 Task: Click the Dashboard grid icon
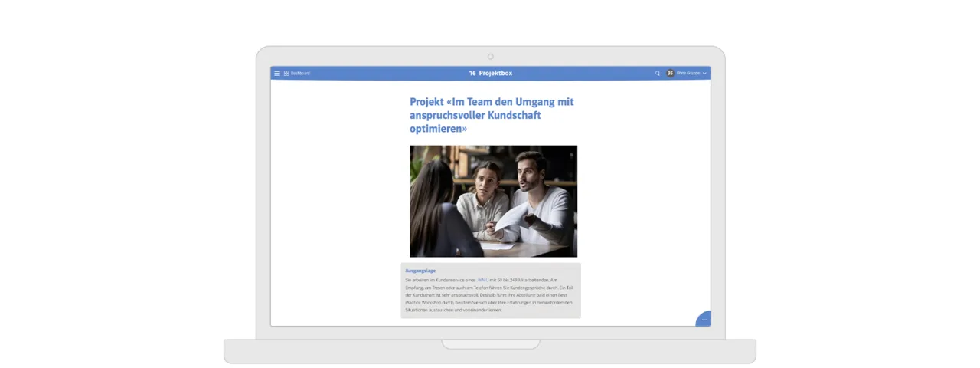pos(286,74)
